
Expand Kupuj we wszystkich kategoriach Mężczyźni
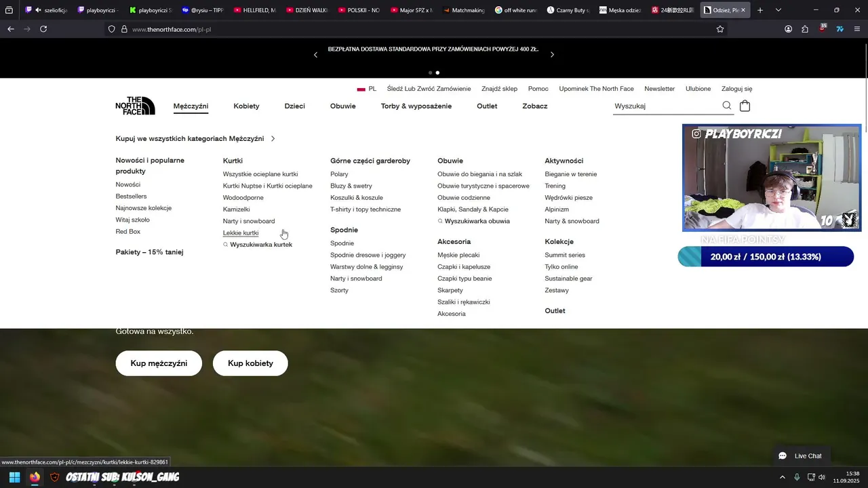195,138
